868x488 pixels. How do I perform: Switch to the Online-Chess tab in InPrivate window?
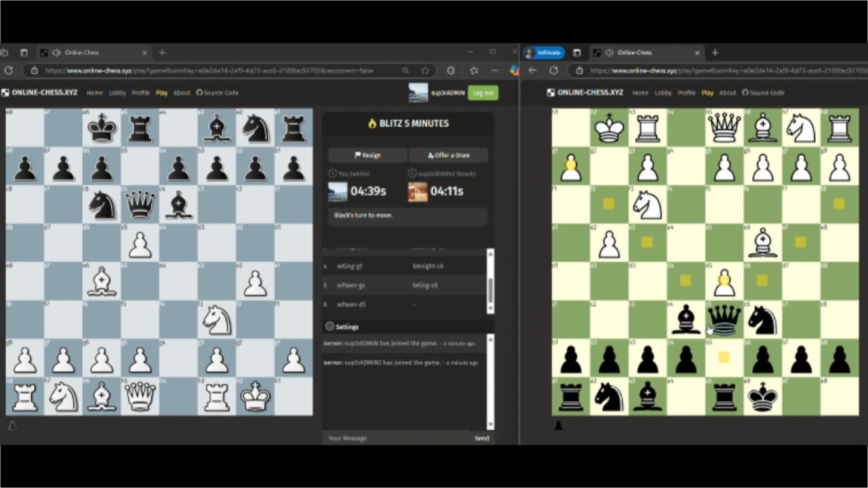[x=648, y=53]
